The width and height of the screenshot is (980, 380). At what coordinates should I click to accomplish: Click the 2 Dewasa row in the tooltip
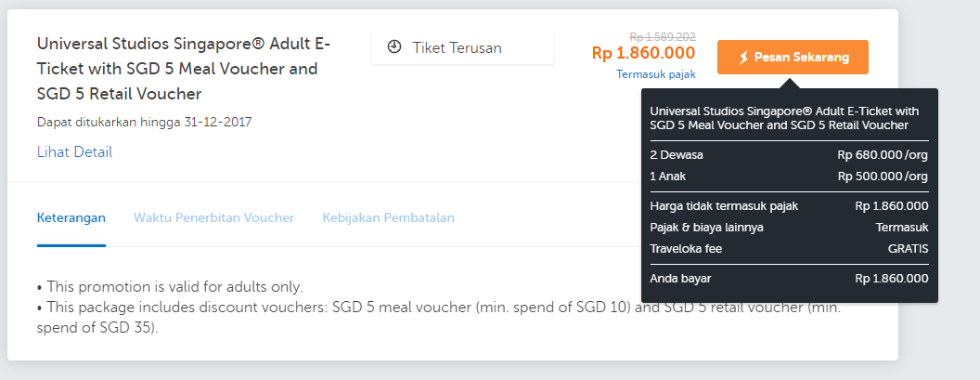tap(789, 154)
